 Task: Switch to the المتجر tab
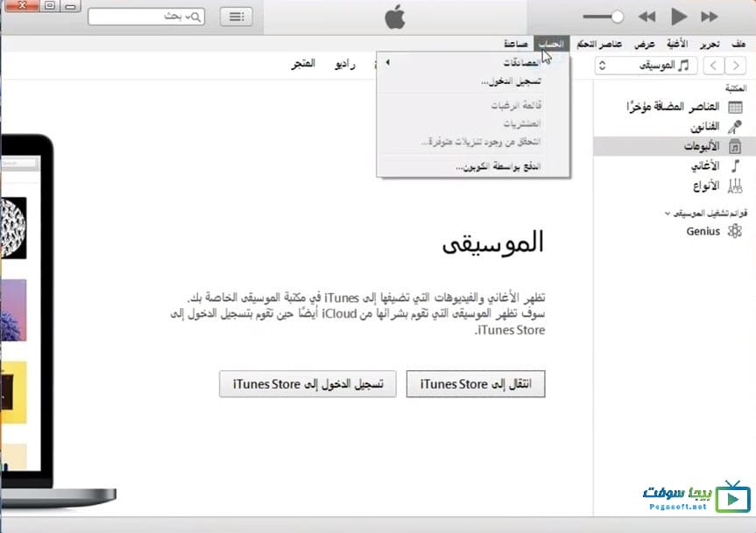pyautogui.click(x=303, y=64)
